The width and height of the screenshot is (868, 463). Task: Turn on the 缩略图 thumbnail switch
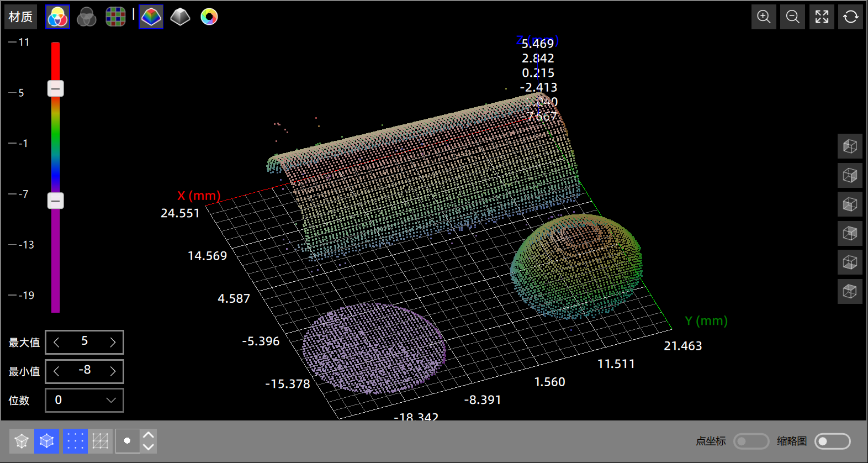[832, 441]
